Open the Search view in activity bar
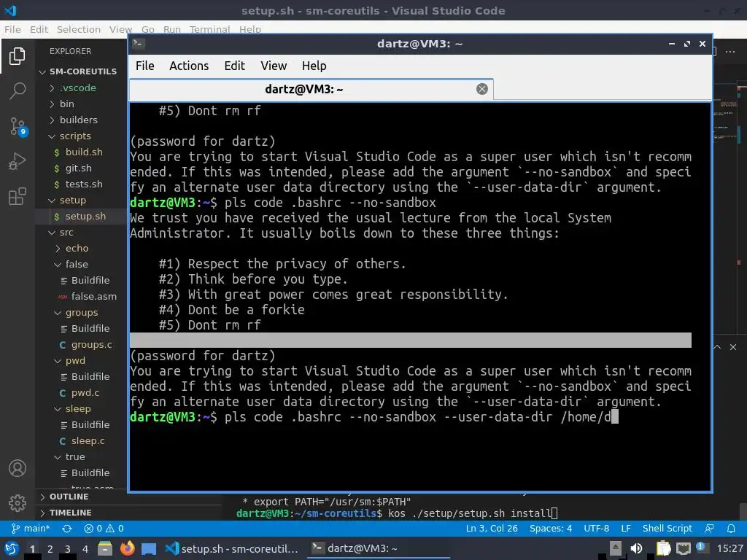The width and height of the screenshot is (747, 560). click(18, 90)
